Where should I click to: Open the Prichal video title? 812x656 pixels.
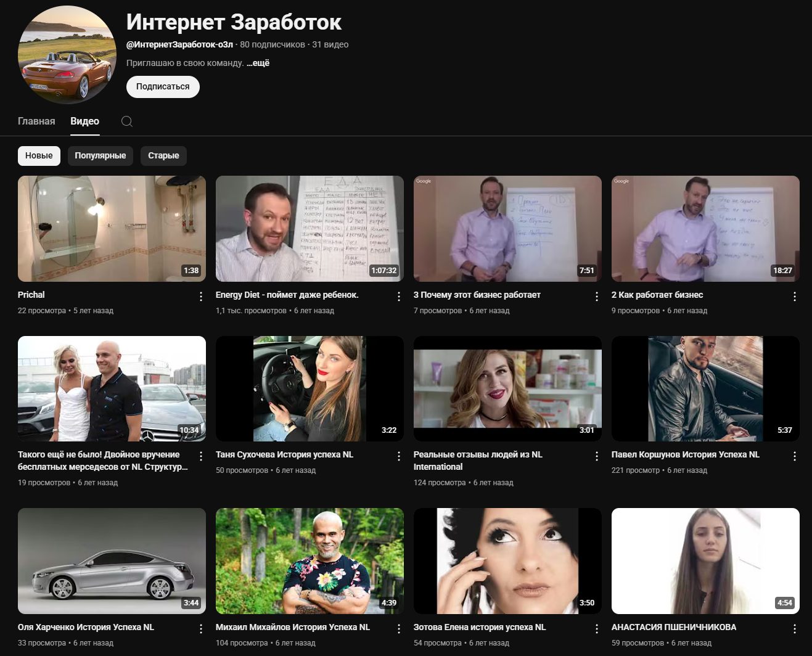coord(31,295)
